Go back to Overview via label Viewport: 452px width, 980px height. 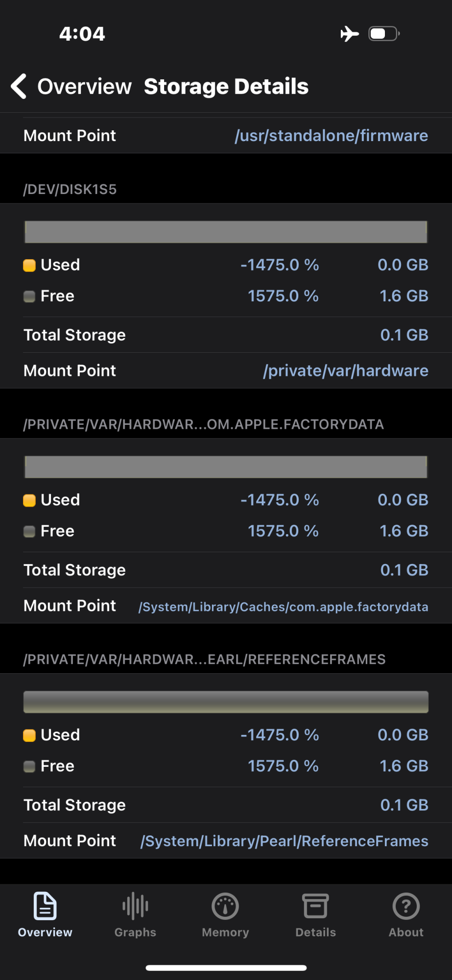[x=85, y=87]
